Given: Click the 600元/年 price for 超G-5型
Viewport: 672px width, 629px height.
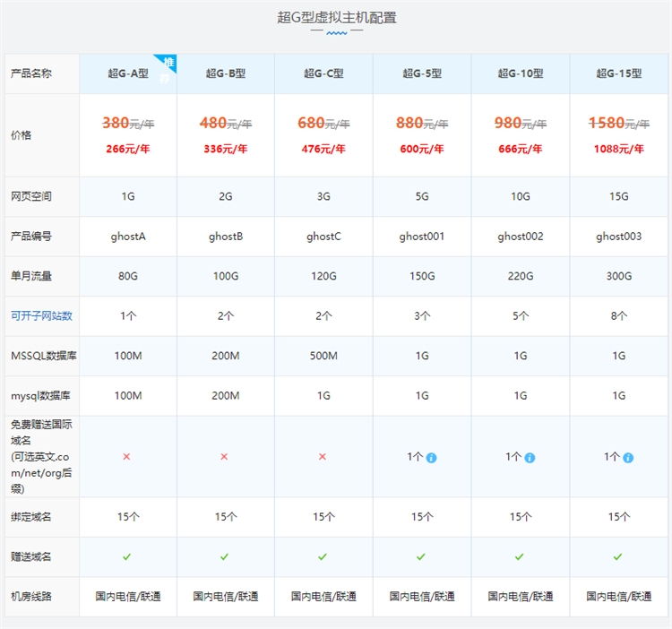Looking at the screenshot, I should pyautogui.click(x=421, y=150).
